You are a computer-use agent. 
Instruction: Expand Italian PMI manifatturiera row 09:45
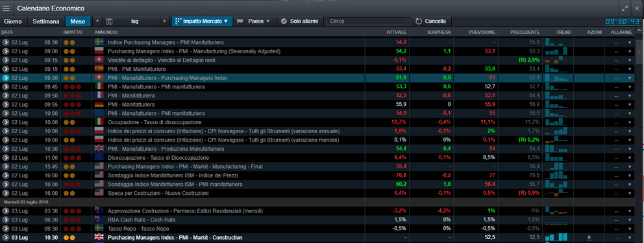(x=6, y=87)
